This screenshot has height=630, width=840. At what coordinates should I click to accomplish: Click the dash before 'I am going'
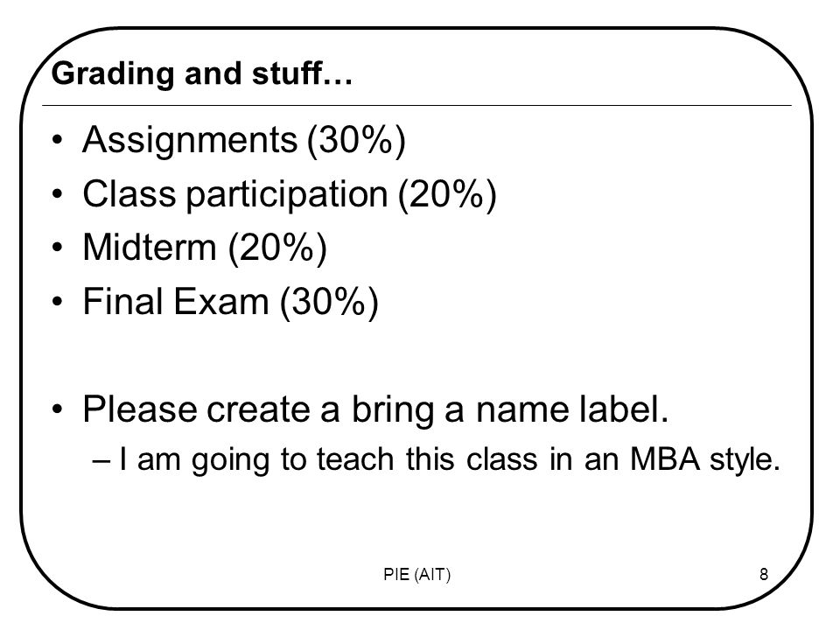(x=101, y=461)
